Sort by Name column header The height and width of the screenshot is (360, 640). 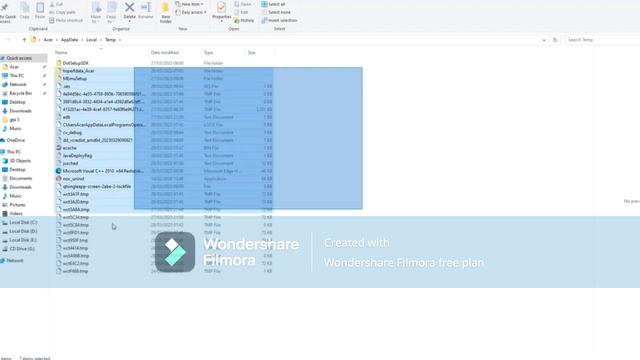point(61,53)
